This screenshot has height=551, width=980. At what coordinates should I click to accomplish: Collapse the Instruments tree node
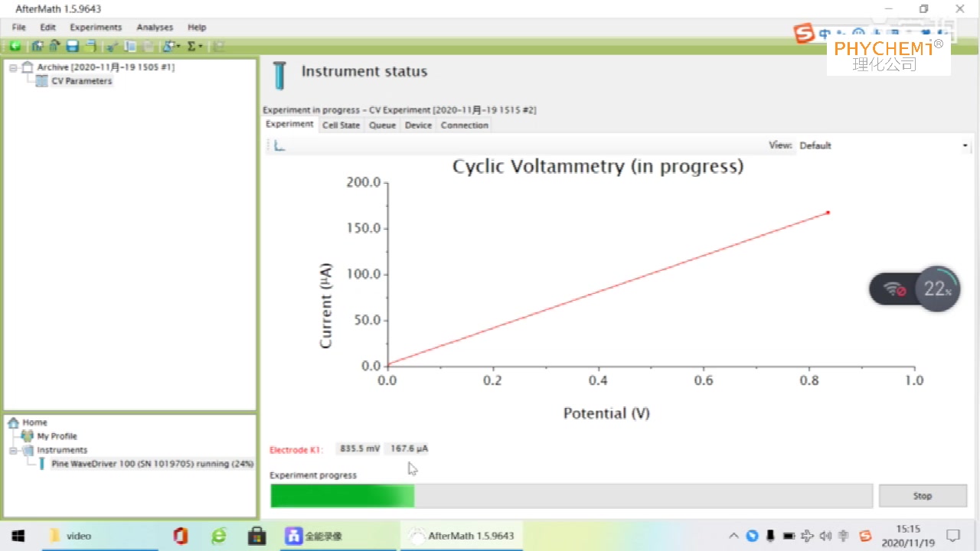pos(13,450)
